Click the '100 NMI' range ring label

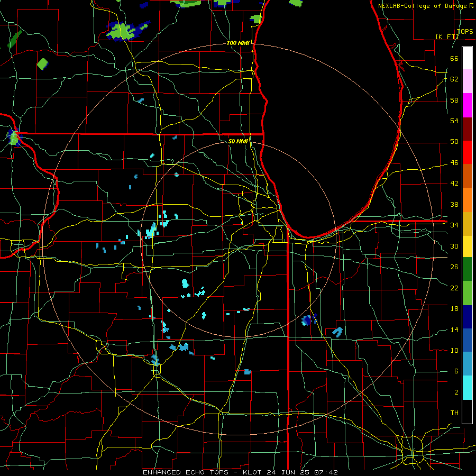click(x=238, y=43)
